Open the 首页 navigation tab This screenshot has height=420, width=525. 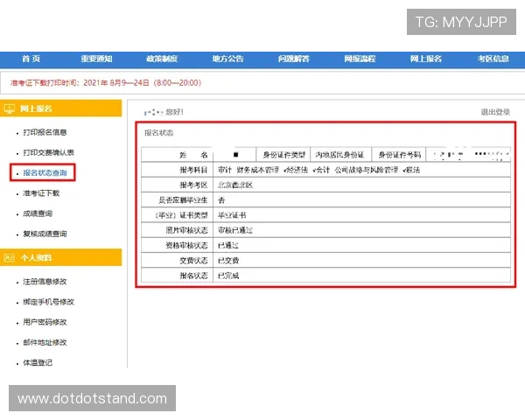point(31,59)
